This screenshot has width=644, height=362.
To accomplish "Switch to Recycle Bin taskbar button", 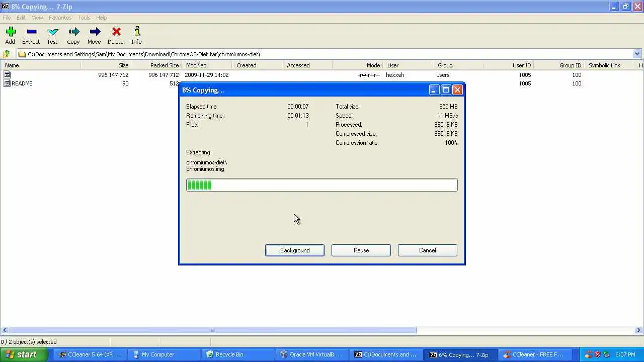I will coord(237,354).
